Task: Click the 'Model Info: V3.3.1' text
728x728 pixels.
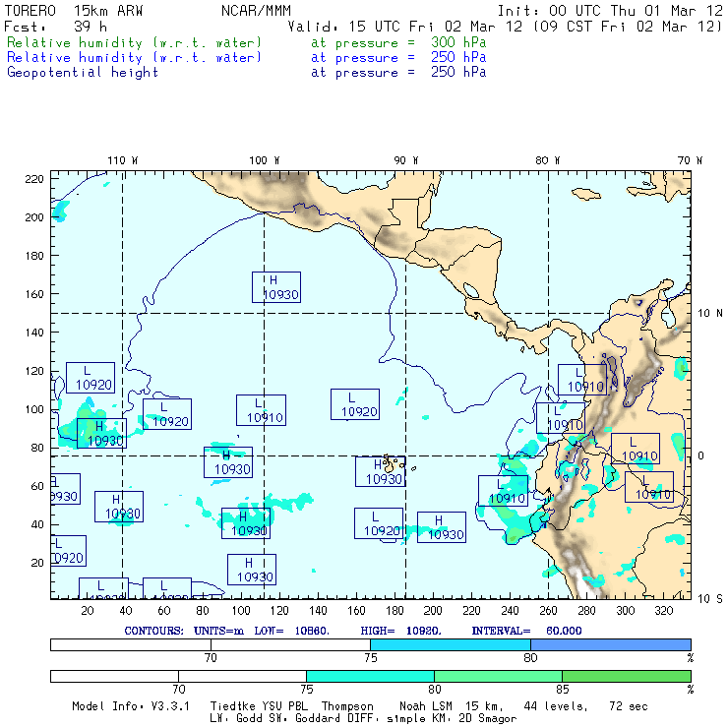Action: coord(131,706)
